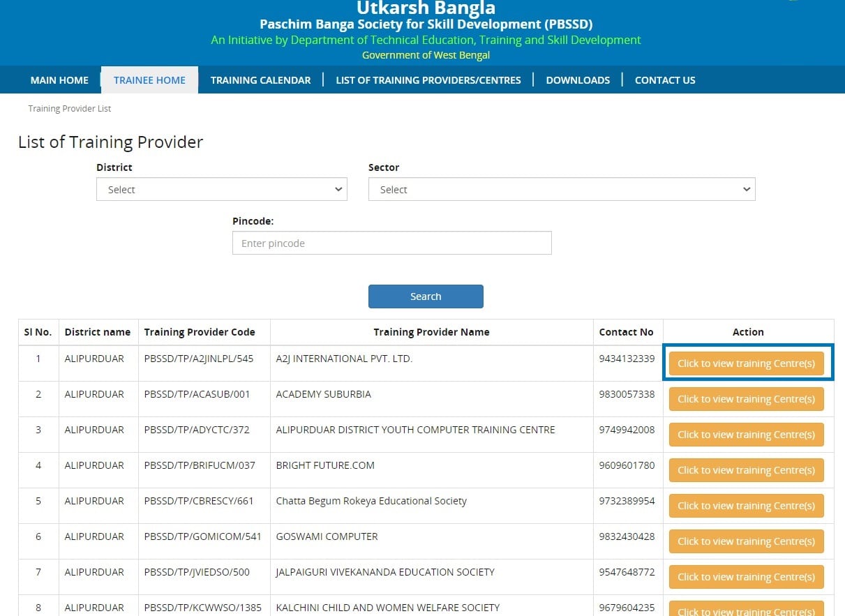
Task: Open the MAIN HOME menu item
Action: (59, 80)
